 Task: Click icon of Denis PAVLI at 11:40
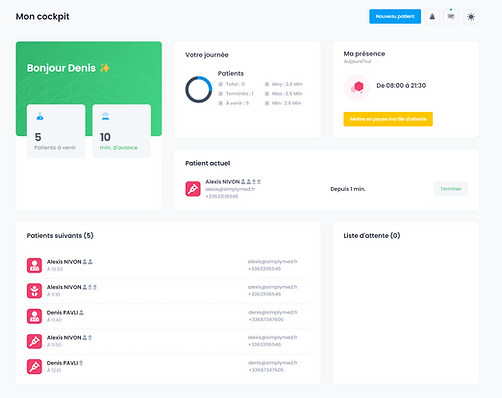coord(34,316)
